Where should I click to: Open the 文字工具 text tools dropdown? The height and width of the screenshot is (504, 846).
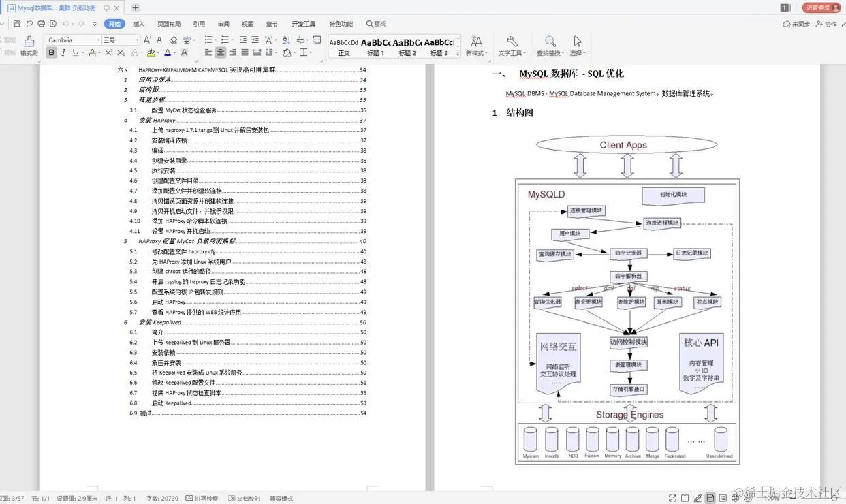[512, 46]
